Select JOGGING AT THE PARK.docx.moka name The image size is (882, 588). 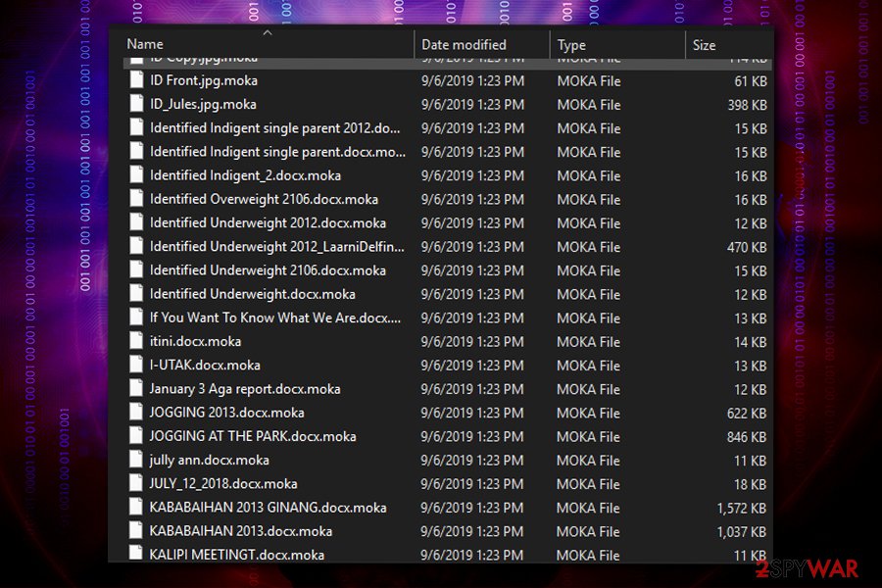coord(253,436)
